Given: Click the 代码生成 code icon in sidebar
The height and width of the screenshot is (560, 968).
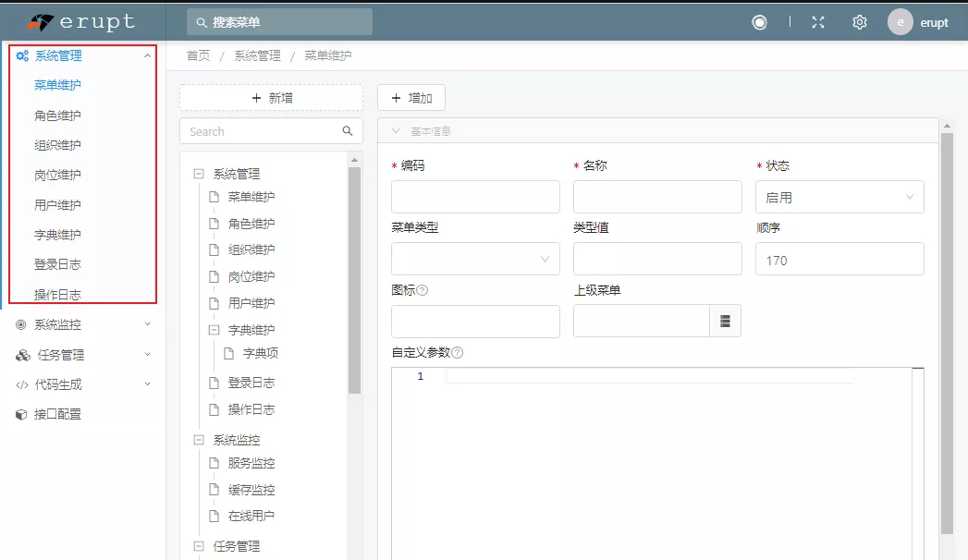Looking at the screenshot, I should coord(22,384).
